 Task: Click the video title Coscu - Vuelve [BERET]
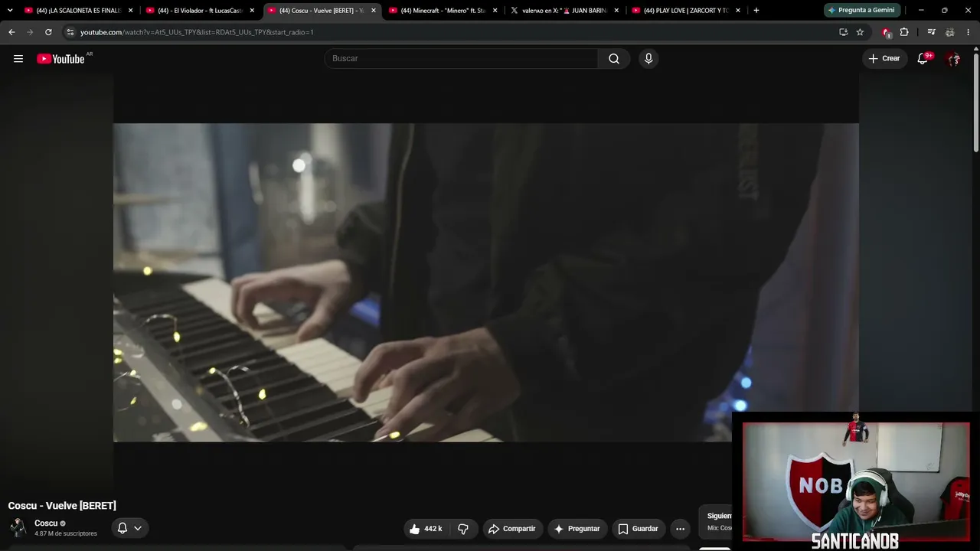(62, 506)
